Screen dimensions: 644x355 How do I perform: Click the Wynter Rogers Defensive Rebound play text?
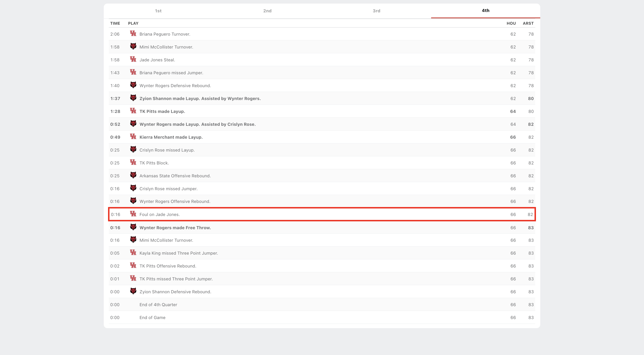175,86
